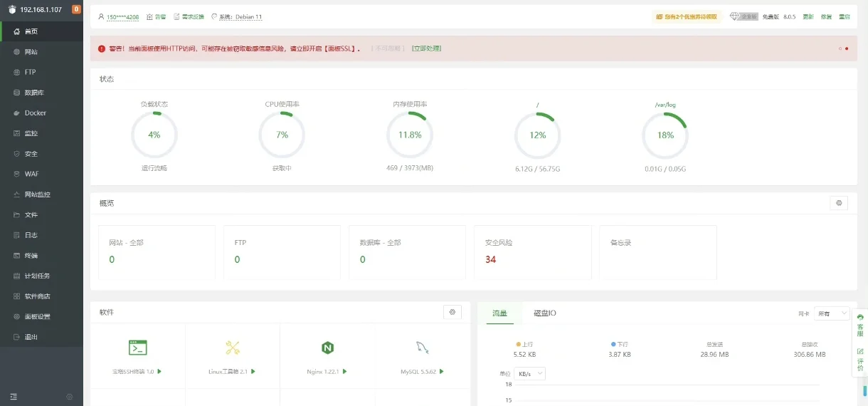Click the 上行 legend item
The image size is (868, 406).
524,344
